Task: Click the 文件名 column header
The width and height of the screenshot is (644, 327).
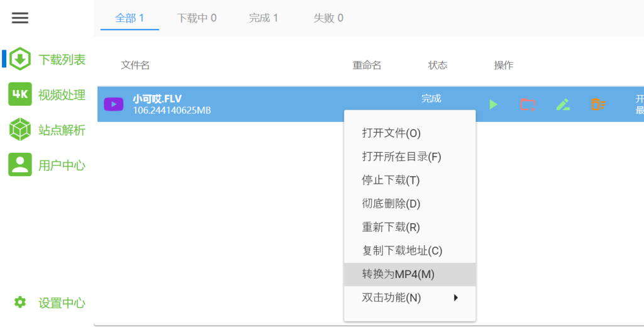Action: click(135, 65)
